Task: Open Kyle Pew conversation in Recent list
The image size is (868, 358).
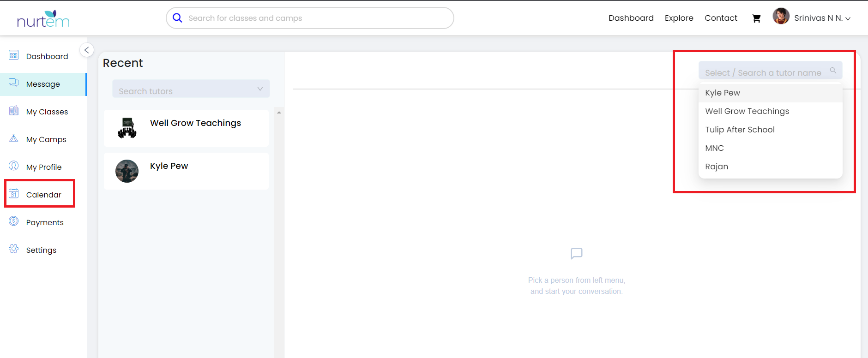Action: [x=187, y=171]
